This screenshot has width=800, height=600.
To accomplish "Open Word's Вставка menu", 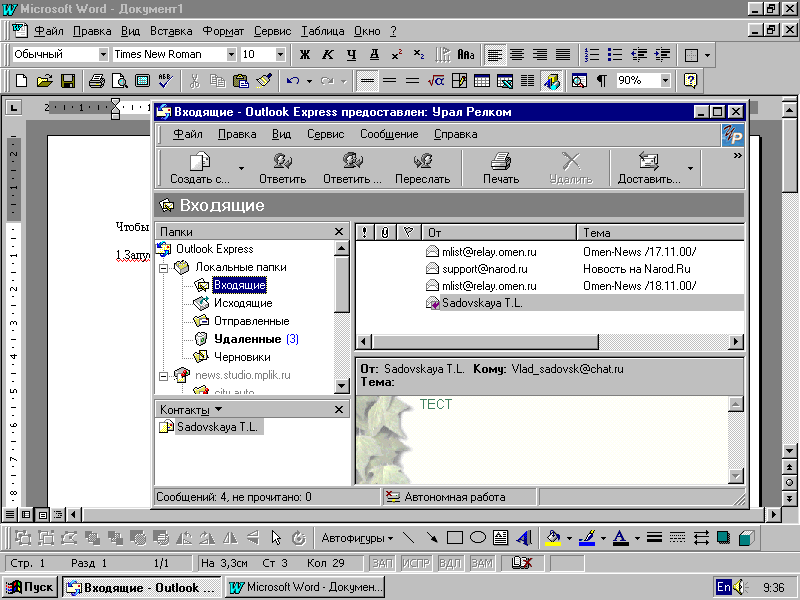I will point(171,31).
